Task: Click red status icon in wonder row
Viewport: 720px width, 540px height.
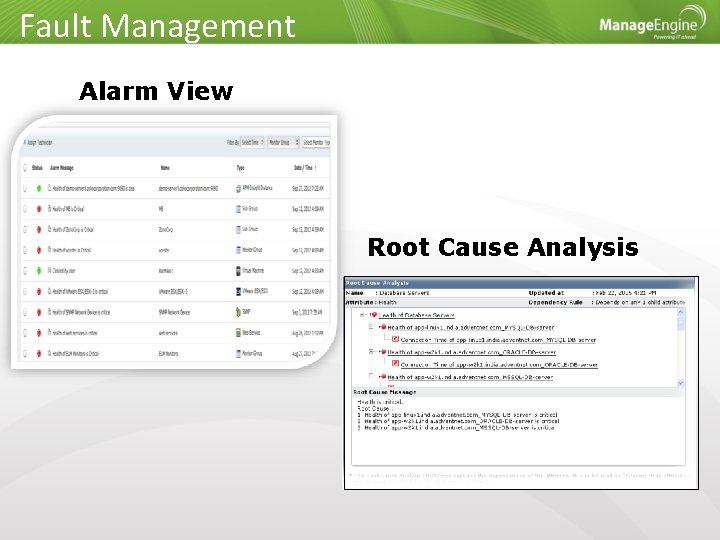Action: (39, 250)
